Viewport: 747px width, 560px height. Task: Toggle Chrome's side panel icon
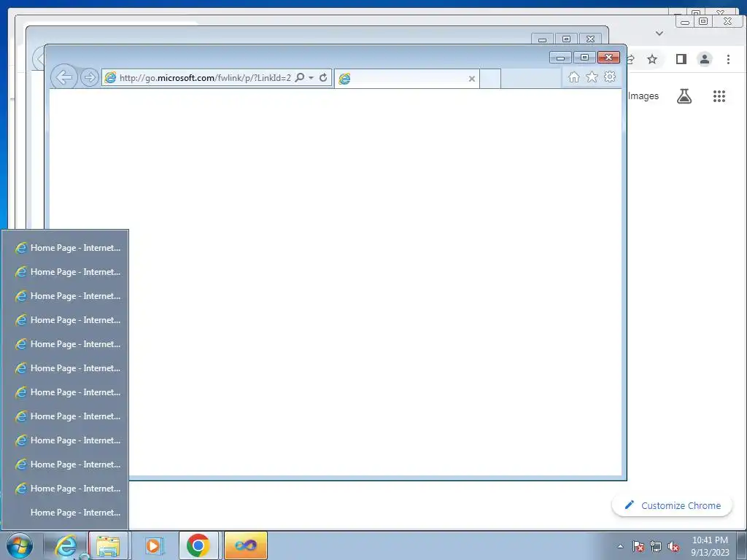(681, 59)
